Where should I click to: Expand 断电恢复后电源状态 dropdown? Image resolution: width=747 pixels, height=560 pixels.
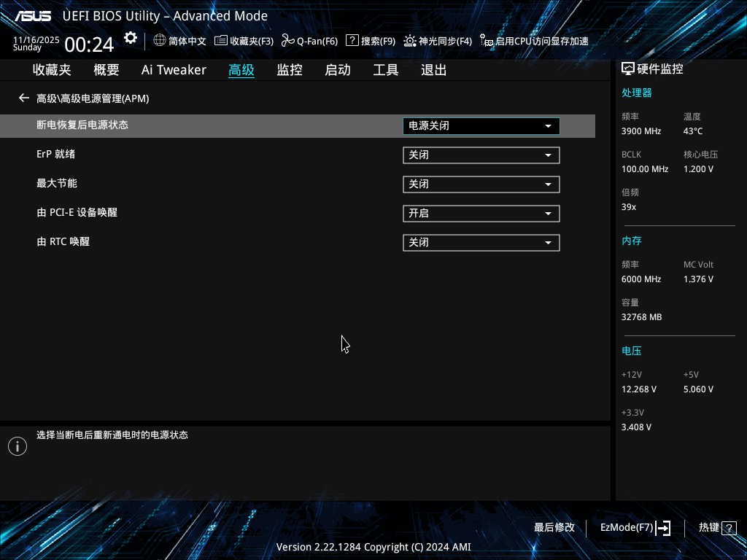click(x=481, y=126)
